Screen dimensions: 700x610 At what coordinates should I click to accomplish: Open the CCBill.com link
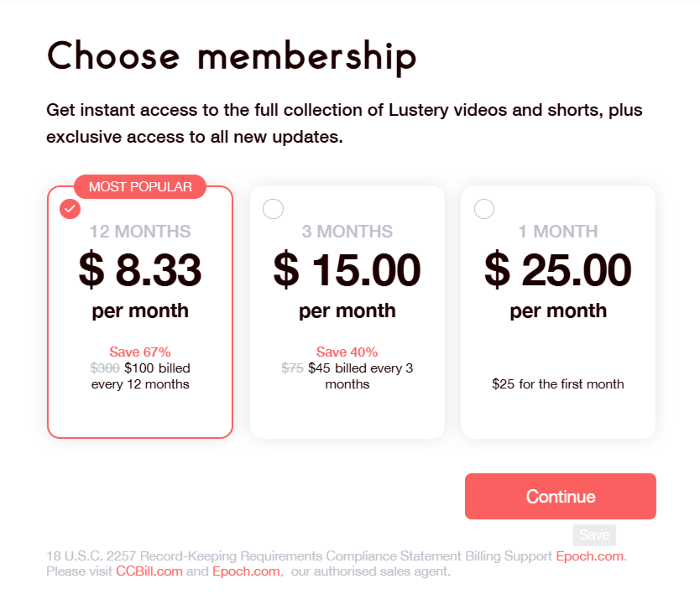pos(149,571)
